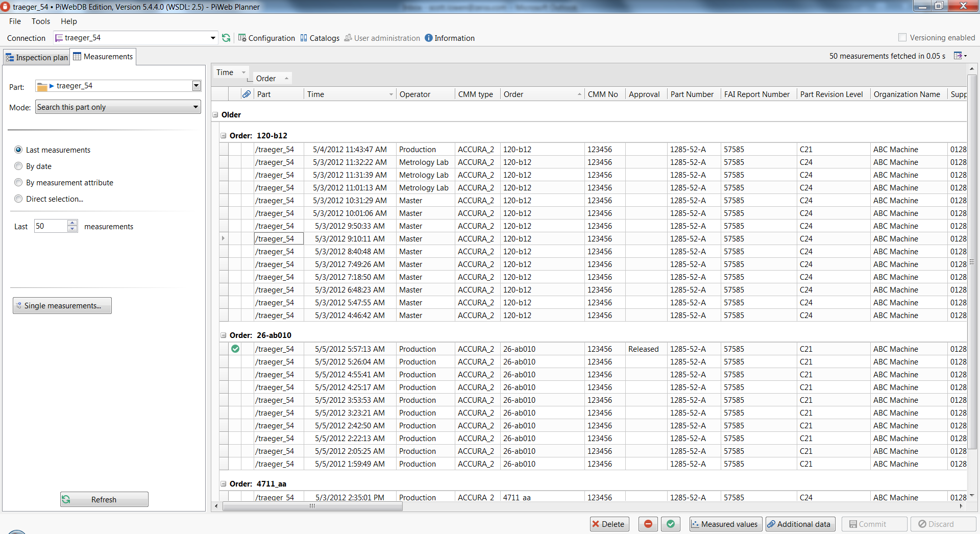Click the green approve checkmark button
Image resolution: width=980 pixels, height=534 pixels.
click(671, 524)
